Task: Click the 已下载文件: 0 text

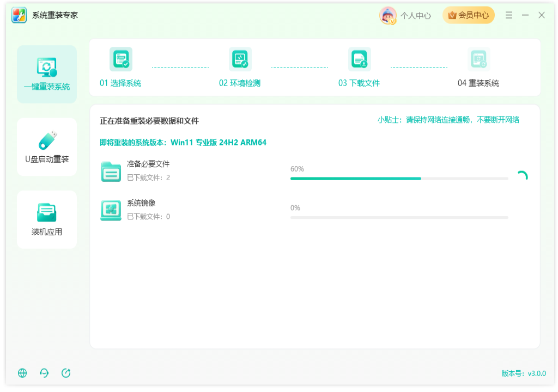Action: 148,217
